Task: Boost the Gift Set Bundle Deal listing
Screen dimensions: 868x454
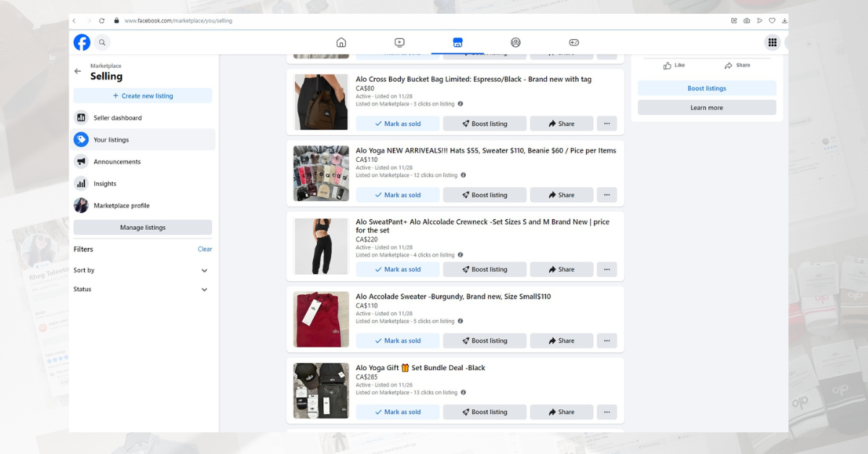Action: (x=485, y=412)
